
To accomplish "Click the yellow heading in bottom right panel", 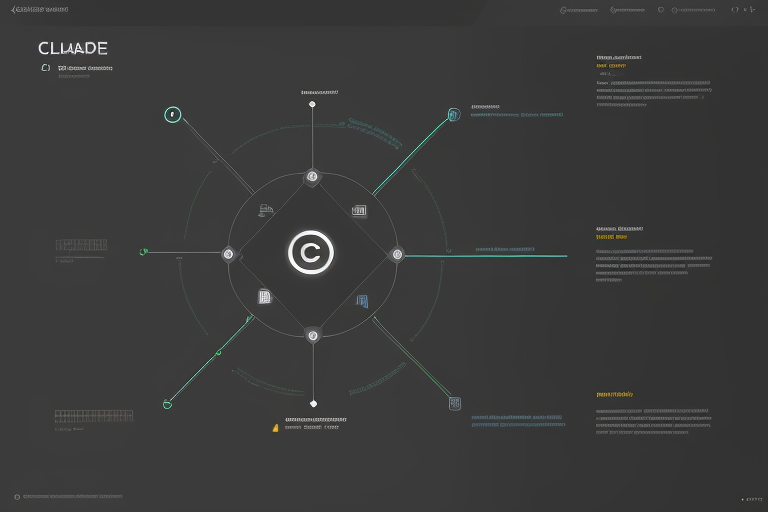I will [x=614, y=395].
